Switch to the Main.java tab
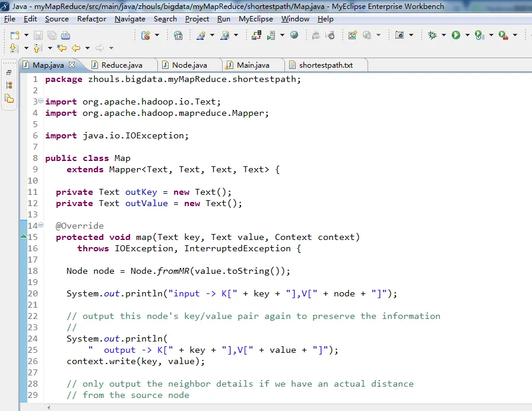Image resolution: width=532 pixels, height=411 pixels. point(253,65)
